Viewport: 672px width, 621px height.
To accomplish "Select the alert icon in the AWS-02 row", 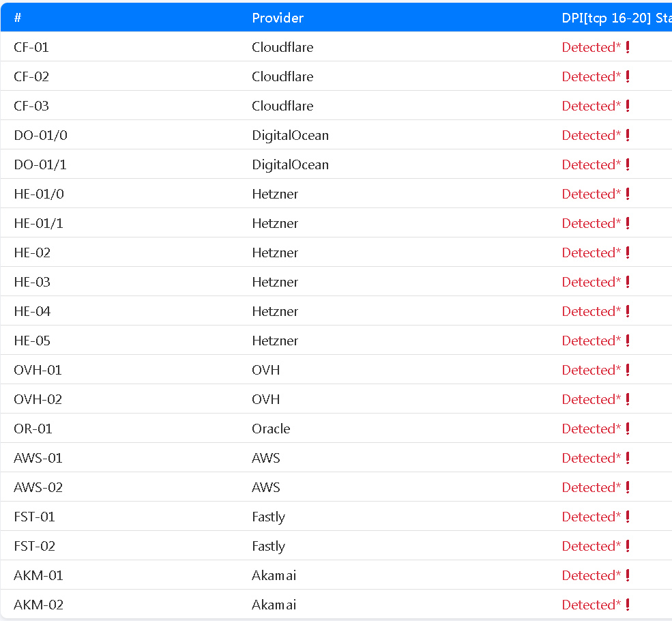I will click(628, 487).
